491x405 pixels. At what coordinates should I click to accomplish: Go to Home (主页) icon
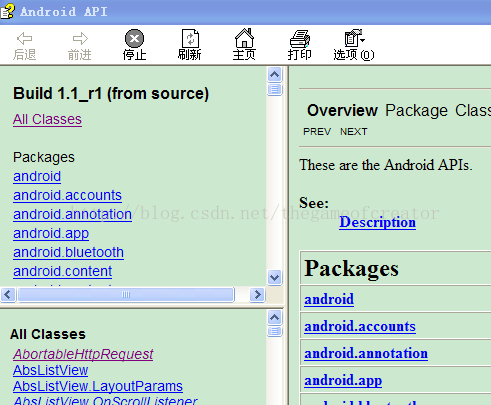click(x=244, y=45)
